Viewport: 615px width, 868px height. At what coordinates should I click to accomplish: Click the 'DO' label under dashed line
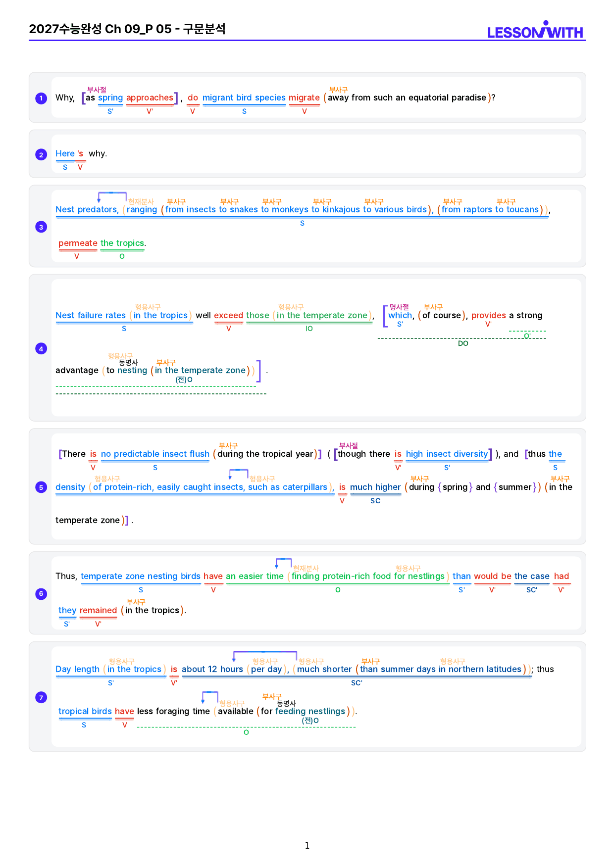(x=463, y=343)
